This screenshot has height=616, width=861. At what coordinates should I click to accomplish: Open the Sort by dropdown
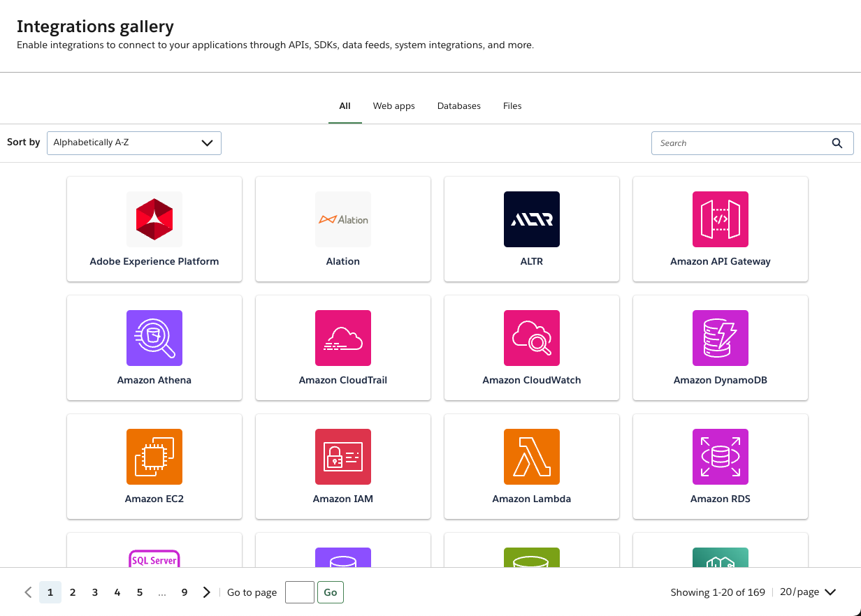[133, 142]
